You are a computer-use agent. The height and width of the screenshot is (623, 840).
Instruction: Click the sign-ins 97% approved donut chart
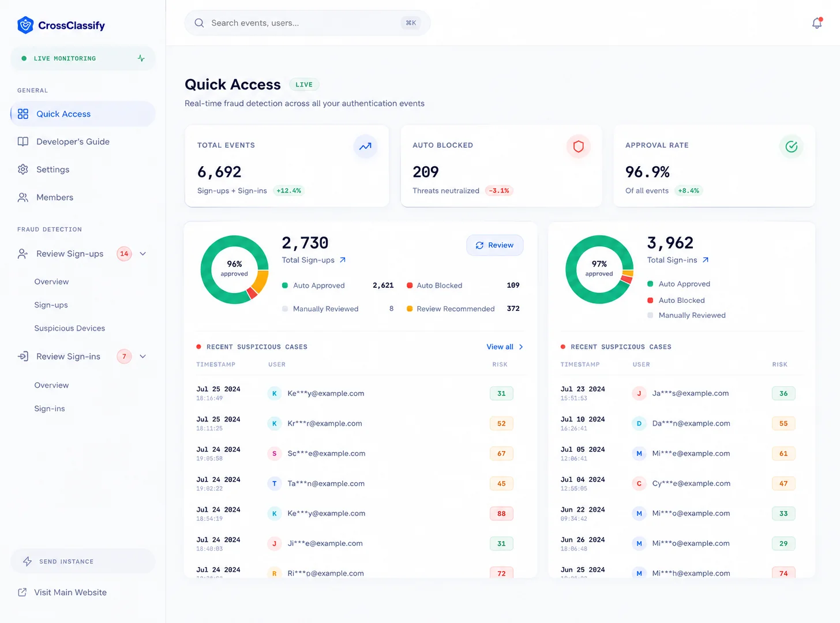pos(599,269)
